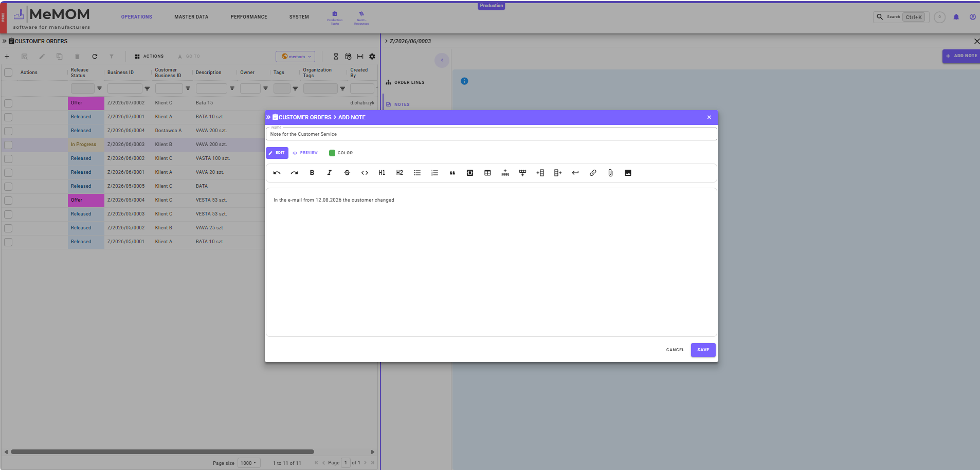
Task: Add table row above icon
Action: [505, 173]
